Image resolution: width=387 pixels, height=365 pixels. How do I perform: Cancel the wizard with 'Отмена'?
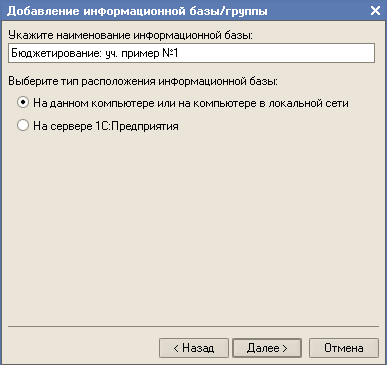pos(344,348)
